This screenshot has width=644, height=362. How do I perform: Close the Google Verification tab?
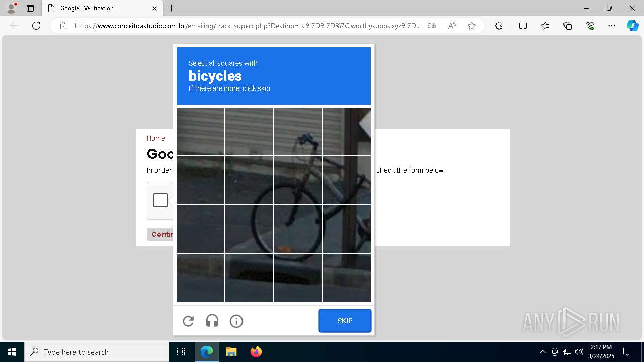(x=154, y=8)
